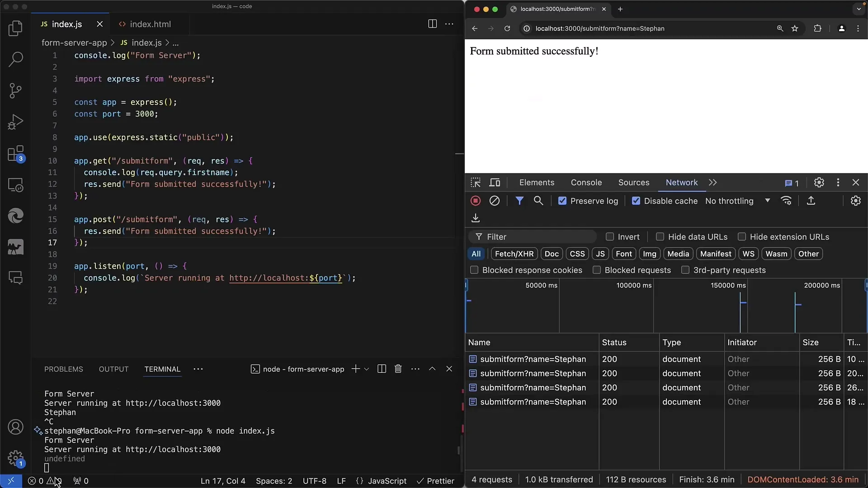Click the Fetch/XHR filter button

pos(514,253)
